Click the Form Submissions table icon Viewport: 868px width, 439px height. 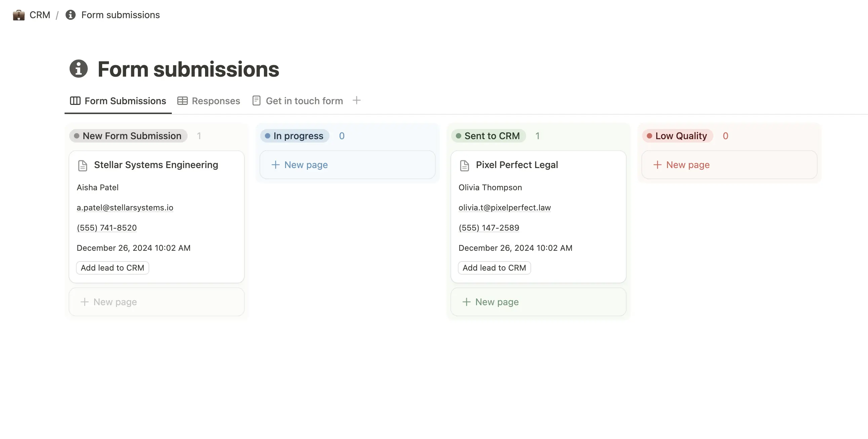coord(75,101)
